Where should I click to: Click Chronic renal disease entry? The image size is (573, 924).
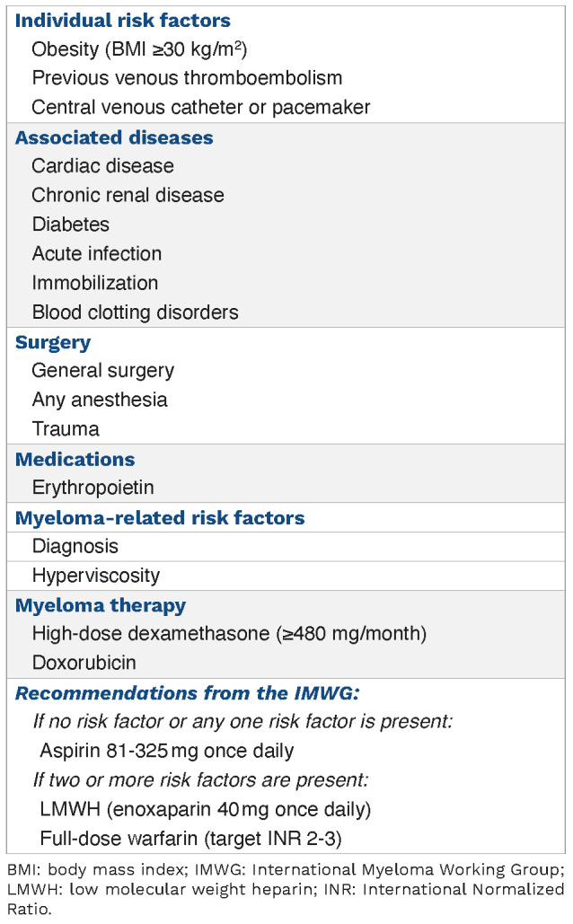[128, 195]
